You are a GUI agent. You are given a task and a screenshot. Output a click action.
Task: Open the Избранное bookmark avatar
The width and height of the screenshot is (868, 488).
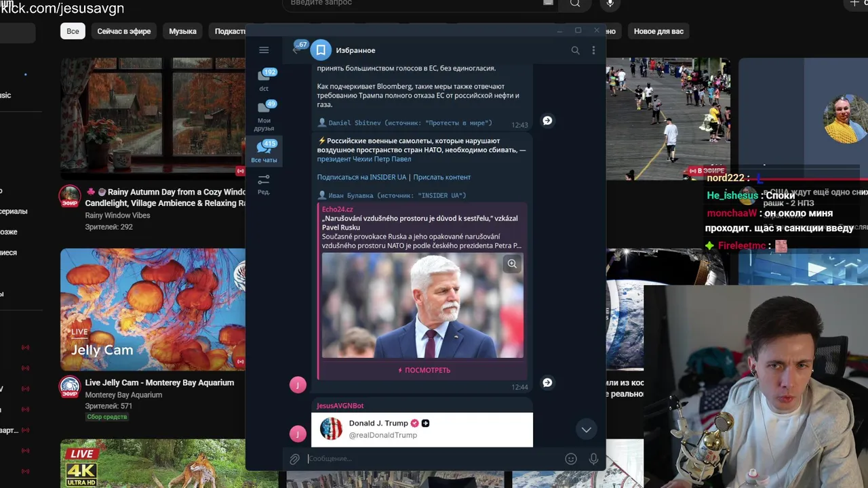[321, 50]
